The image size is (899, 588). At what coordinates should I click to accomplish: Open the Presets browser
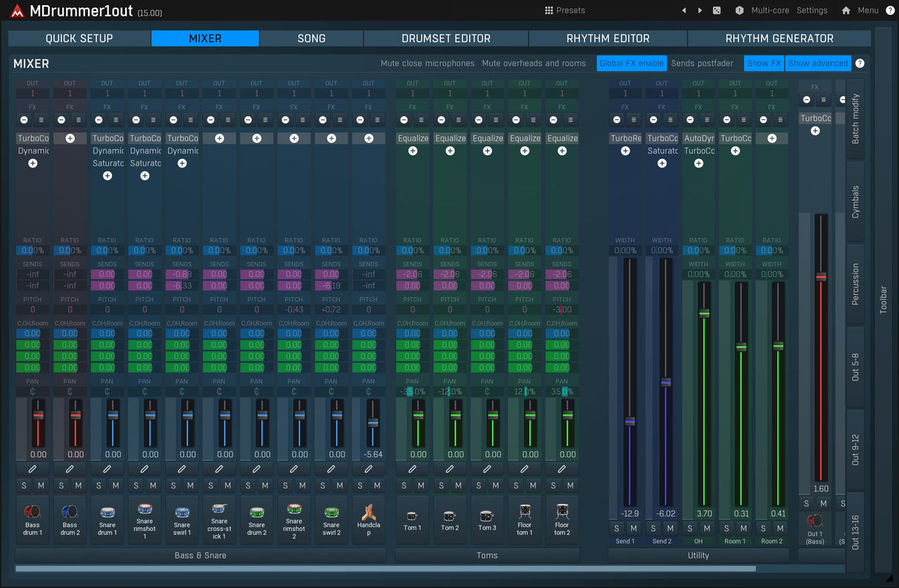coord(564,10)
